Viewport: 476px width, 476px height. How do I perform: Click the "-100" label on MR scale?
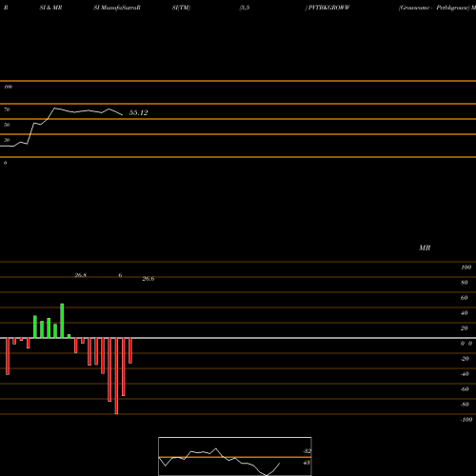coord(466,420)
